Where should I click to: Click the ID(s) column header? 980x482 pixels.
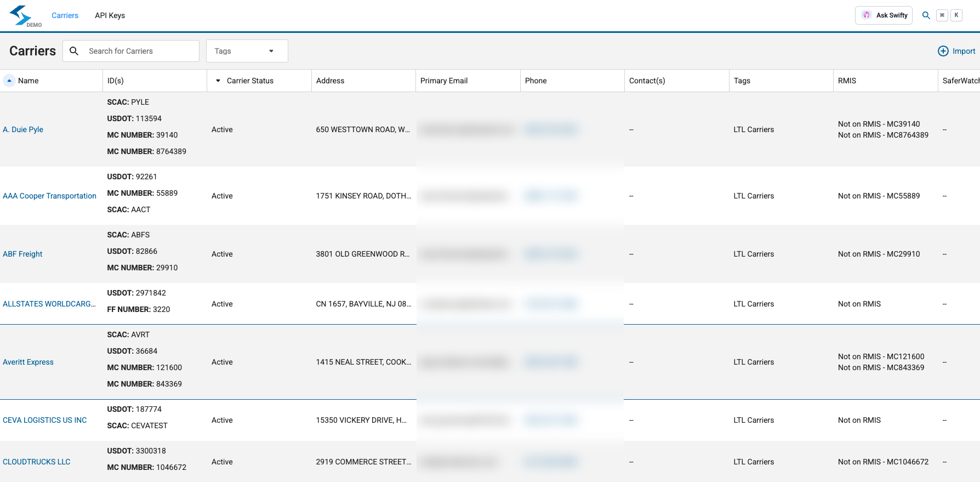[116, 81]
